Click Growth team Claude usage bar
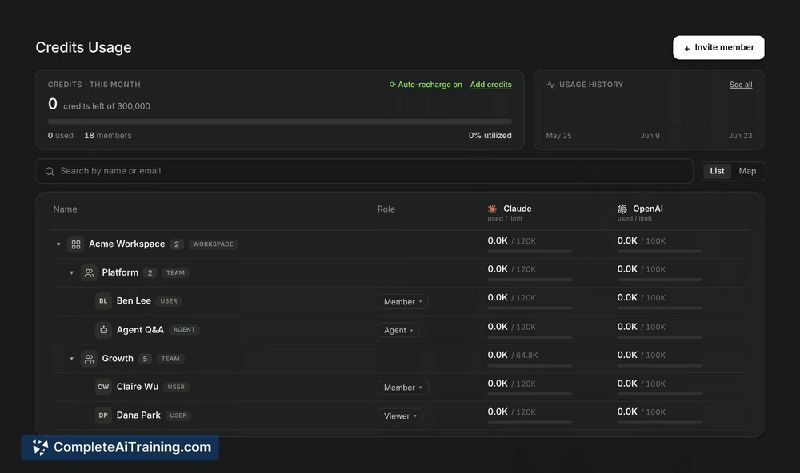 (530, 365)
